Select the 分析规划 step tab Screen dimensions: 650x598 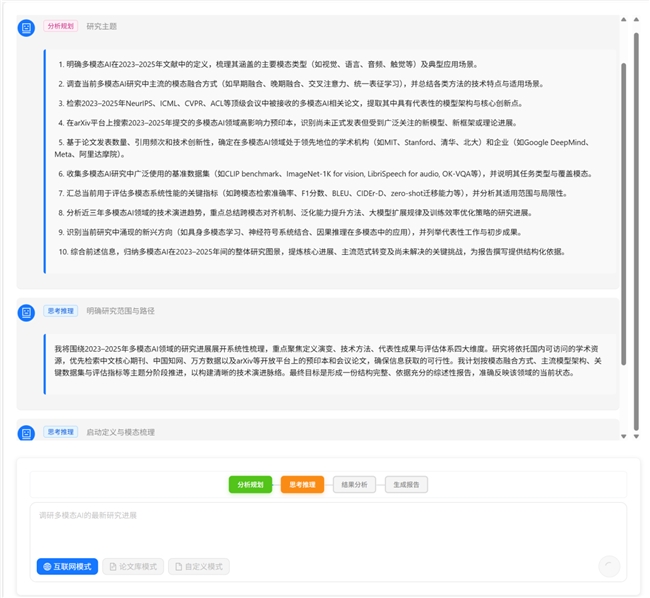(250, 485)
